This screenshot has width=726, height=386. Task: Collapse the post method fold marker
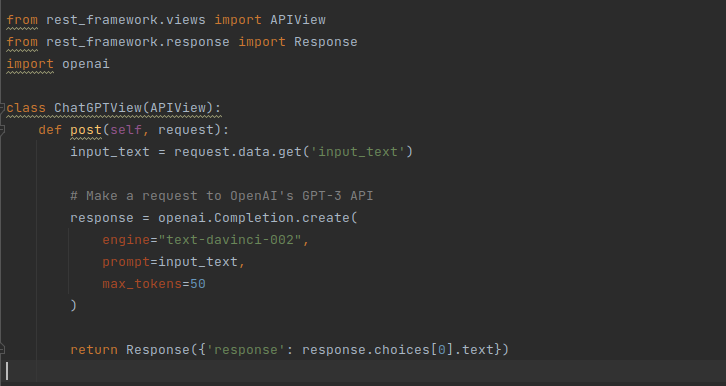coord(2,131)
